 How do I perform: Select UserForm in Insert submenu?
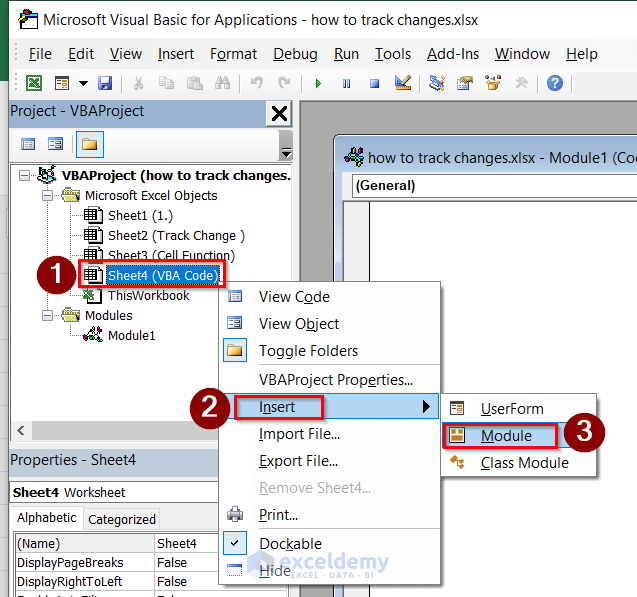click(x=518, y=409)
